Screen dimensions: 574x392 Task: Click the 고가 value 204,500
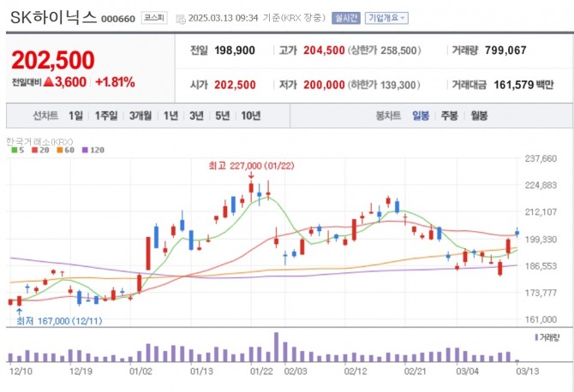click(324, 50)
